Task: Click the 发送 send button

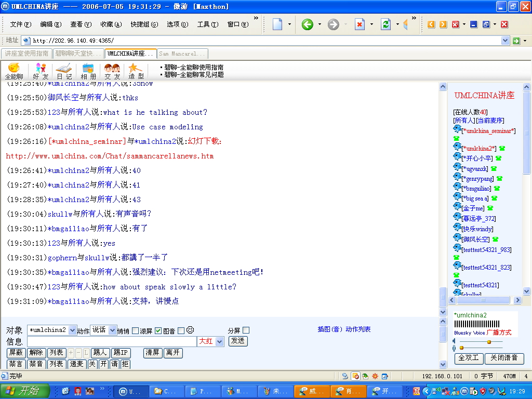Action: click(x=238, y=341)
